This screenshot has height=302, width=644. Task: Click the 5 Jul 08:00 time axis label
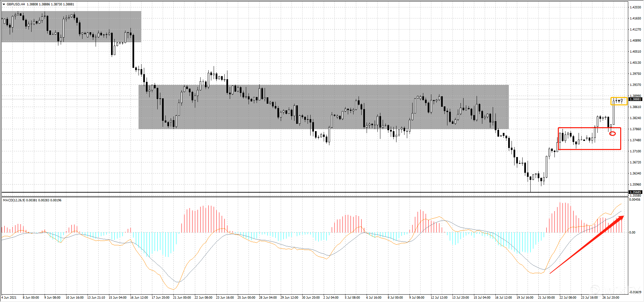352,298
